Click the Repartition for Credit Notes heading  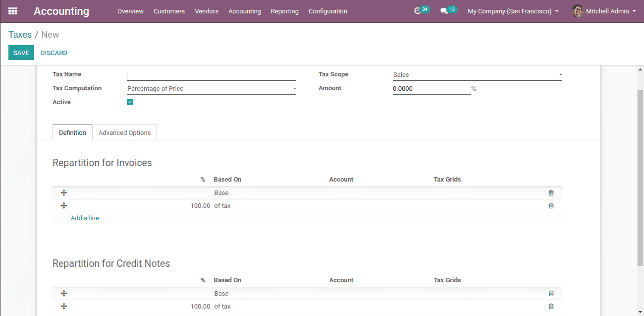pos(111,263)
